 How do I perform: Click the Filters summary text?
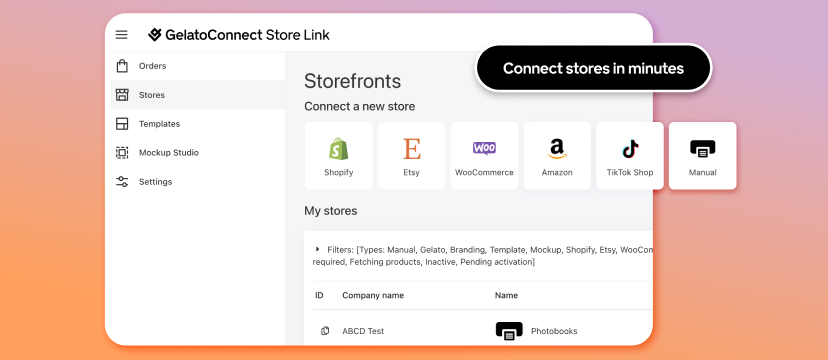click(x=483, y=255)
